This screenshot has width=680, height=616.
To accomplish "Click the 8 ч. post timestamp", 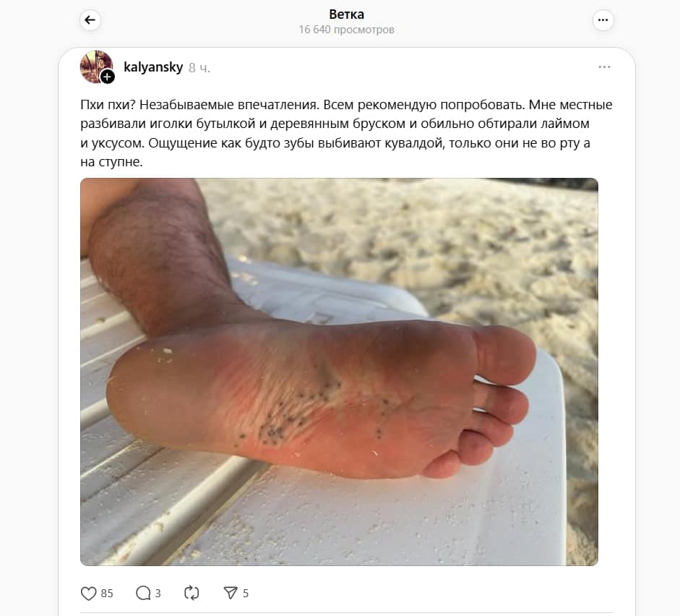I will click(199, 68).
